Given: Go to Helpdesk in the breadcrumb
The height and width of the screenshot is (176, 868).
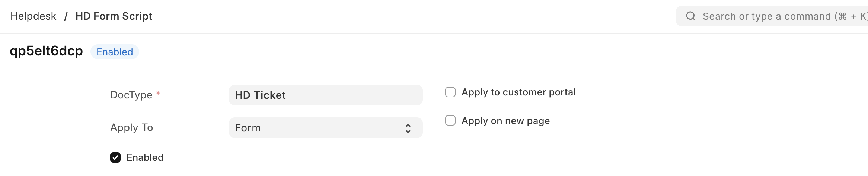Looking at the screenshot, I should pyautogui.click(x=33, y=16).
